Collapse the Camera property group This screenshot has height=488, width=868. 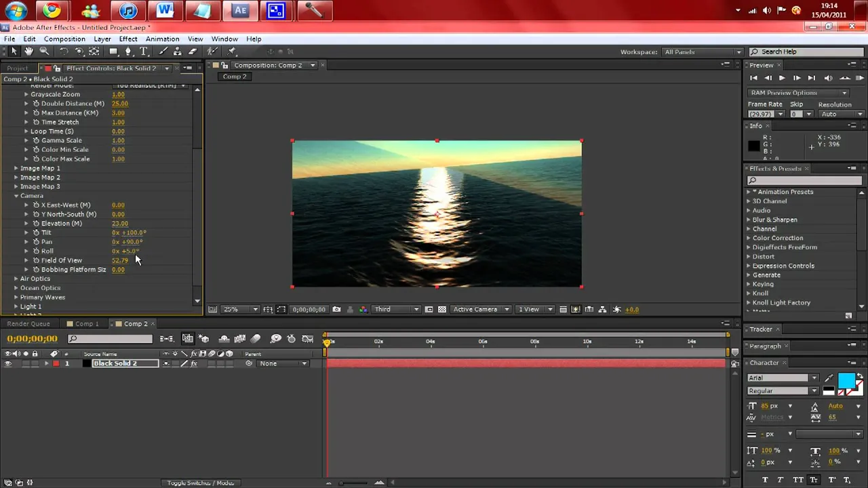click(16, 196)
